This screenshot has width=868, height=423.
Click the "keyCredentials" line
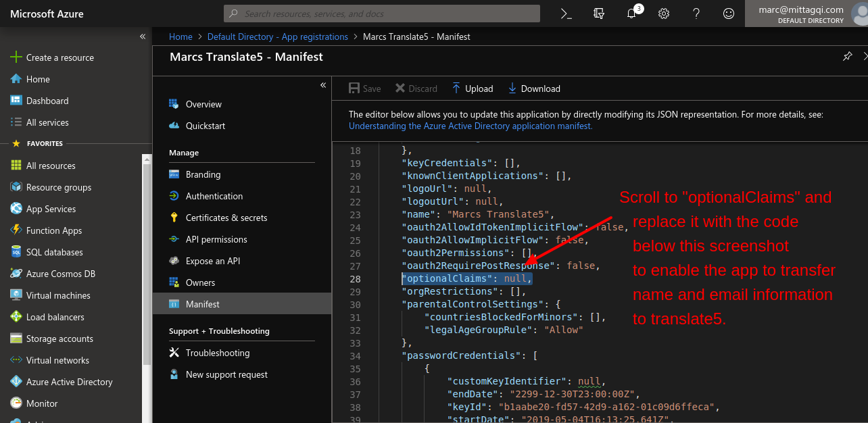[x=460, y=163]
